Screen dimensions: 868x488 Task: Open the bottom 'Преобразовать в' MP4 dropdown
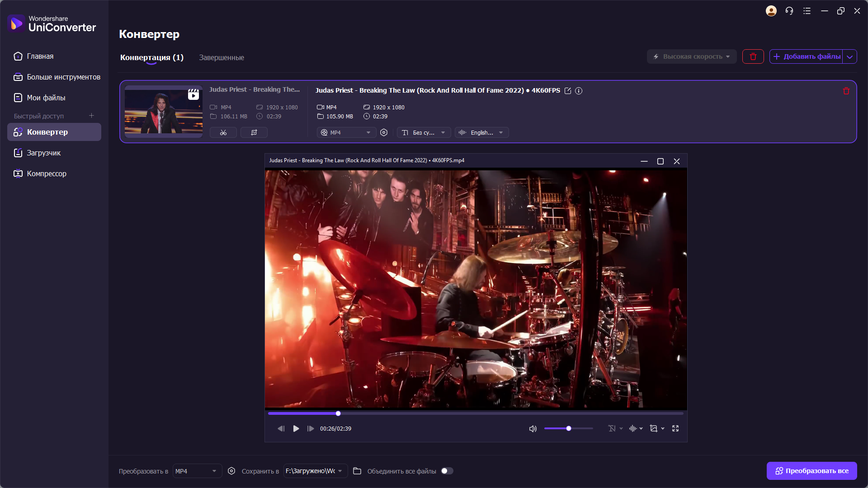coord(197,471)
